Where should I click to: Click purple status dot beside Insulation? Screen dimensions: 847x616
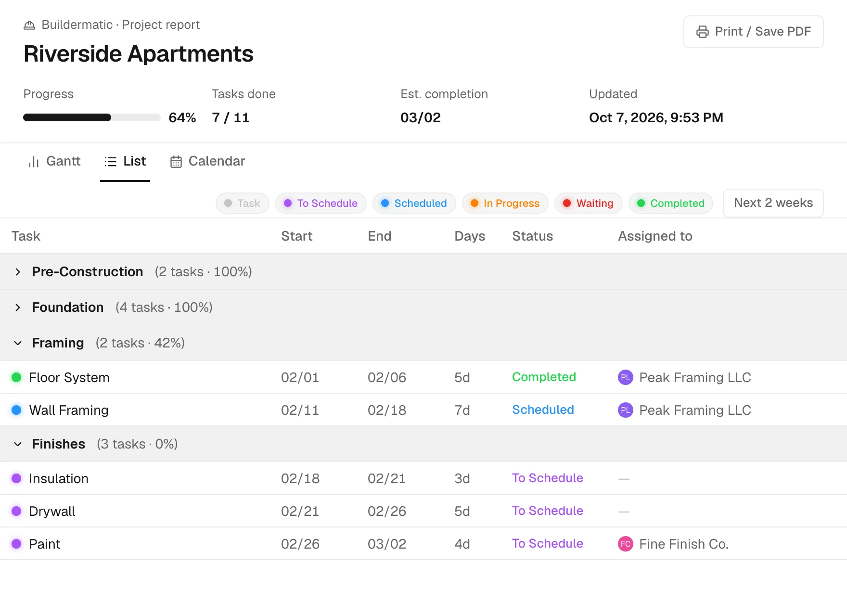tap(16, 478)
